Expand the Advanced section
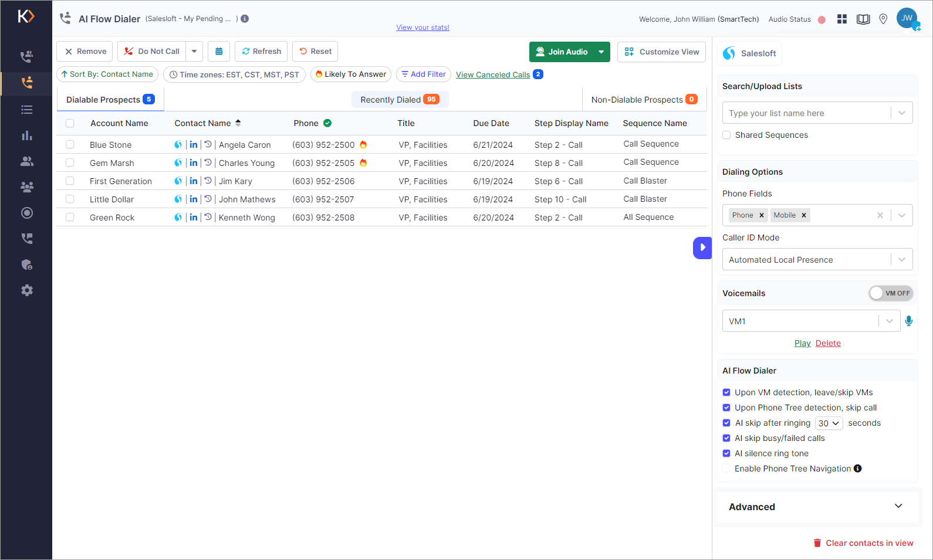This screenshot has width=933, height=560. coord(817,507)
